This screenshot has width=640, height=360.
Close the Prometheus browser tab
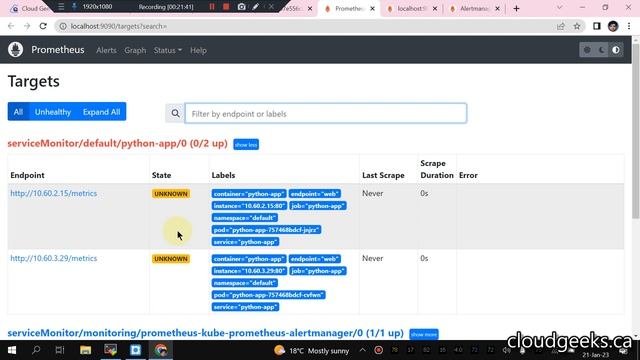[372, 8]
